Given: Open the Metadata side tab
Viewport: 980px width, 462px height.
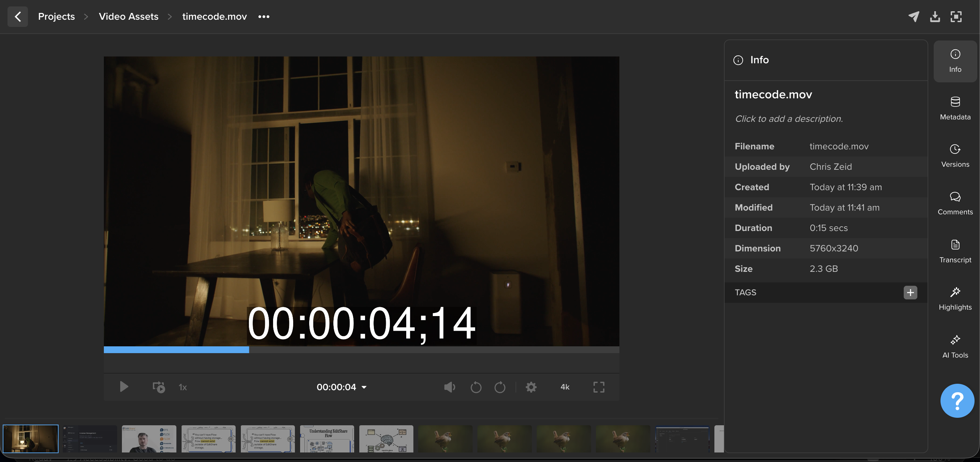Looking at the screenshot, I should click(955, 109).
